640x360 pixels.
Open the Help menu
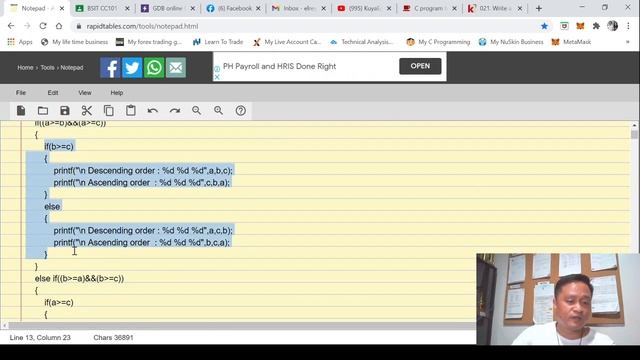click(x=117, y=93)
